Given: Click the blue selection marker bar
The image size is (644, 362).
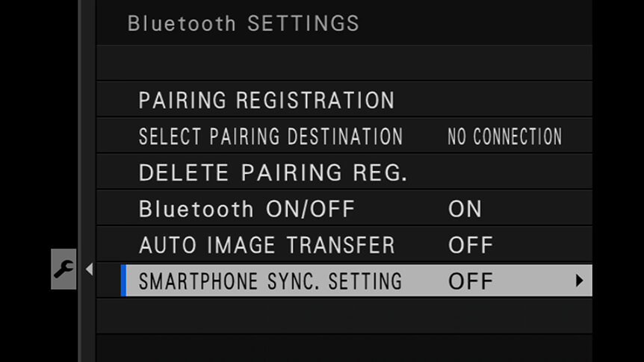Looking at the screenshot, I should click(x=123, y=281).
